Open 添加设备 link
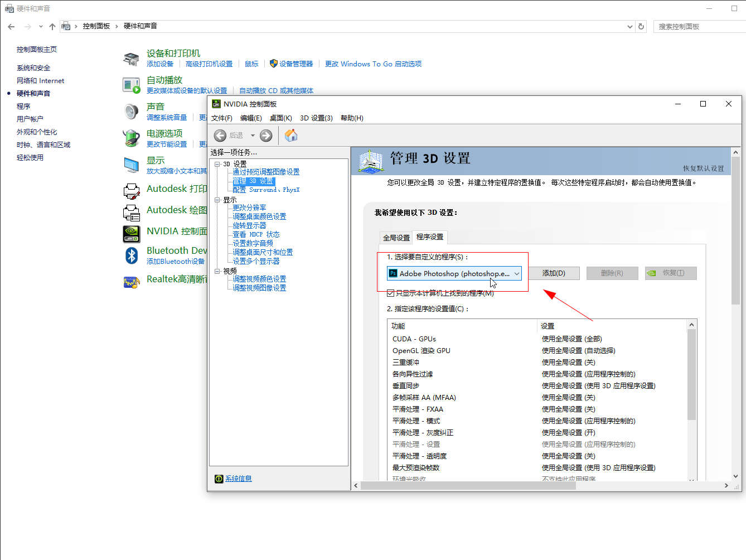746x560 pixels. pyautogui.click(x=160, y=64)
